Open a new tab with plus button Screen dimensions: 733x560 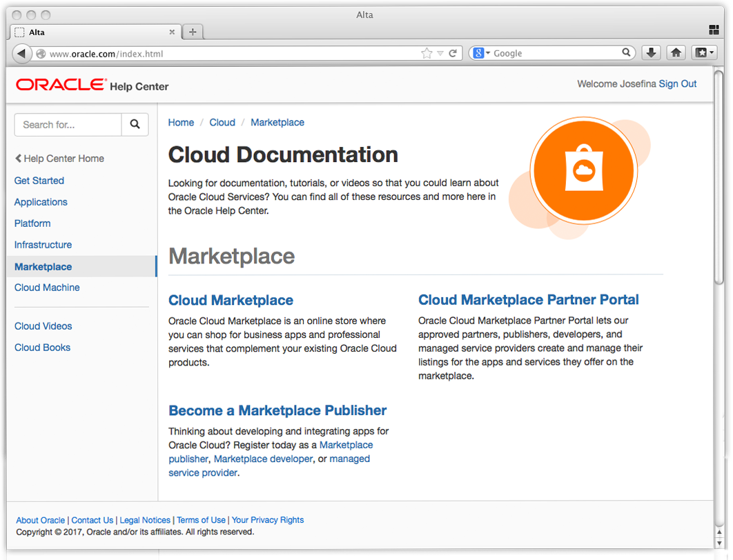pyautogui.click(x=193, y=32)
